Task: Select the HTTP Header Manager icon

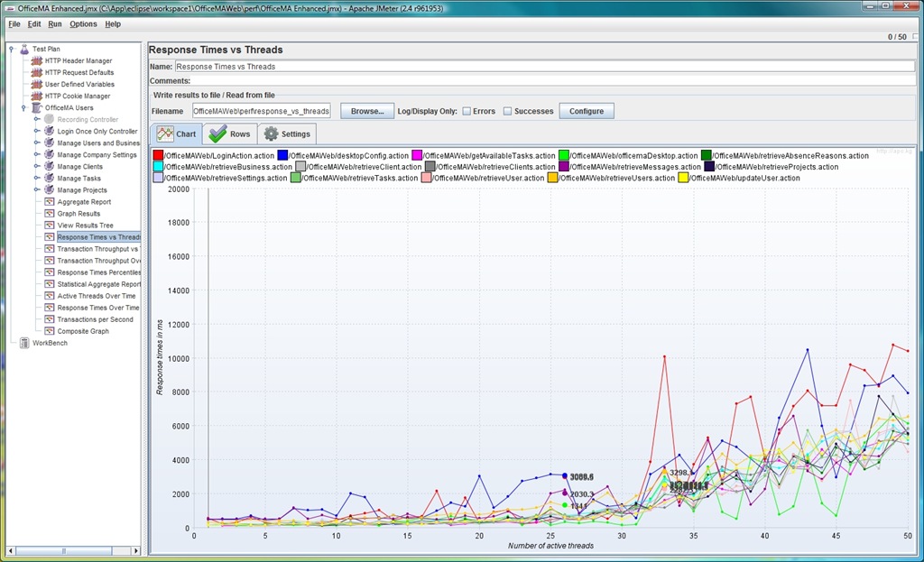Action: tap(36, 60)
